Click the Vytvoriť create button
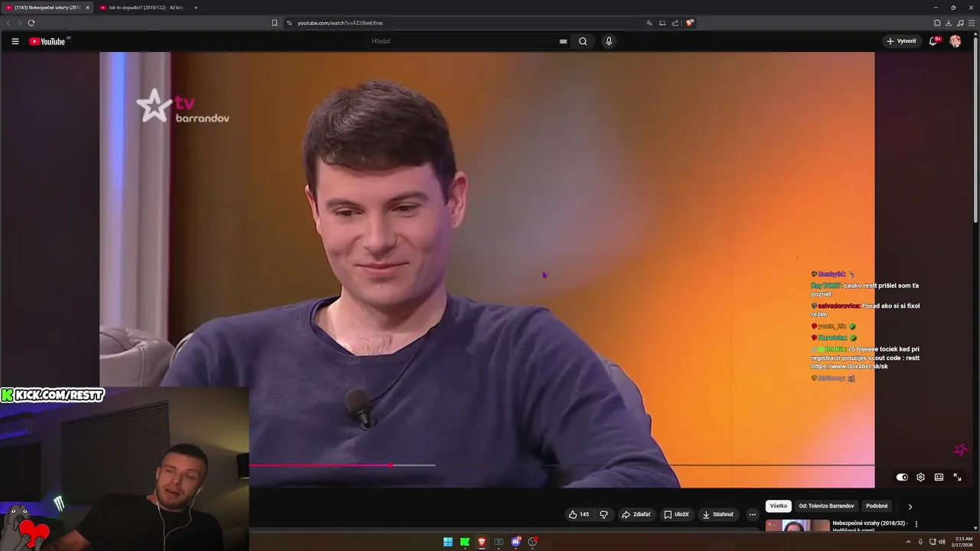980x551 pixels. (x=901, y=41)
